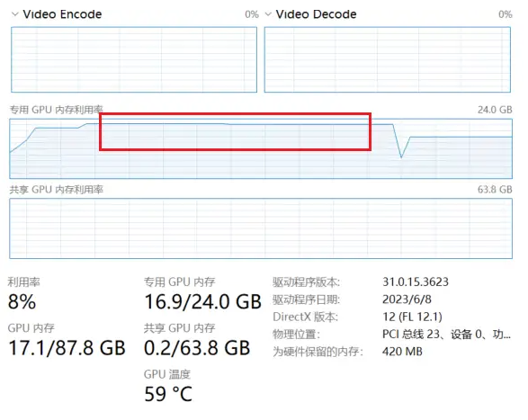Viewport: 528px width, 420px height.
Task: Click the dedicated GPU memory usage graph
Action: click(261, 148)
